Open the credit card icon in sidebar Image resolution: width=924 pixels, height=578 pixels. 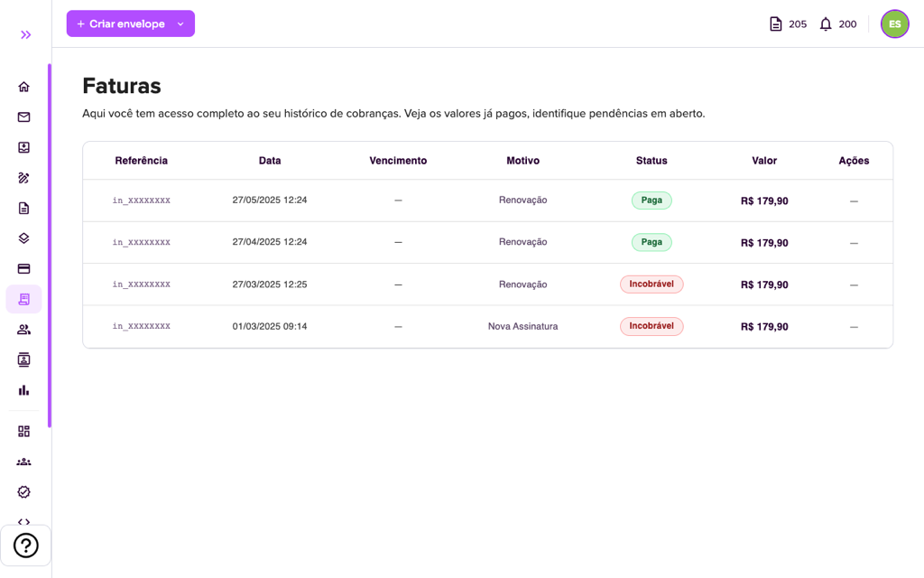(x=23, y=269)
